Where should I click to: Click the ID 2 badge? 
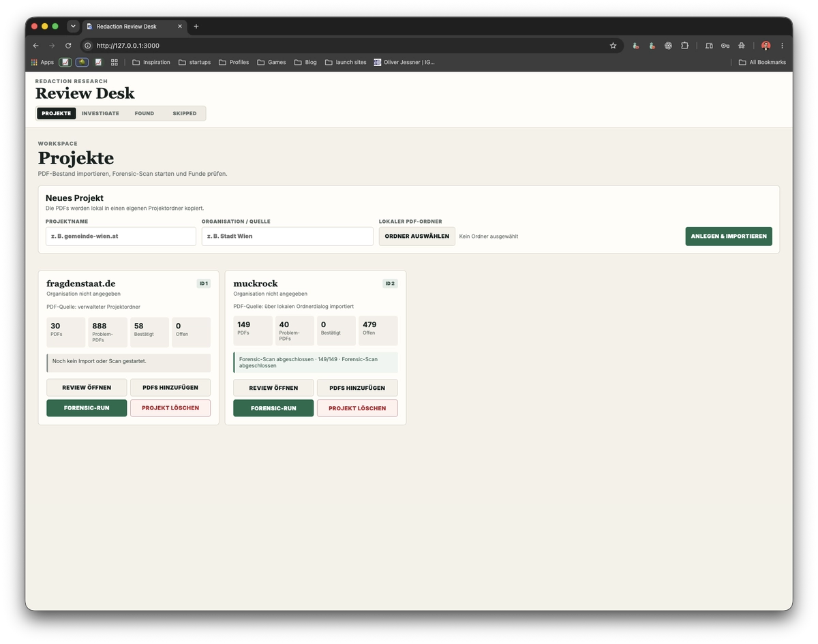click(390, 283)
